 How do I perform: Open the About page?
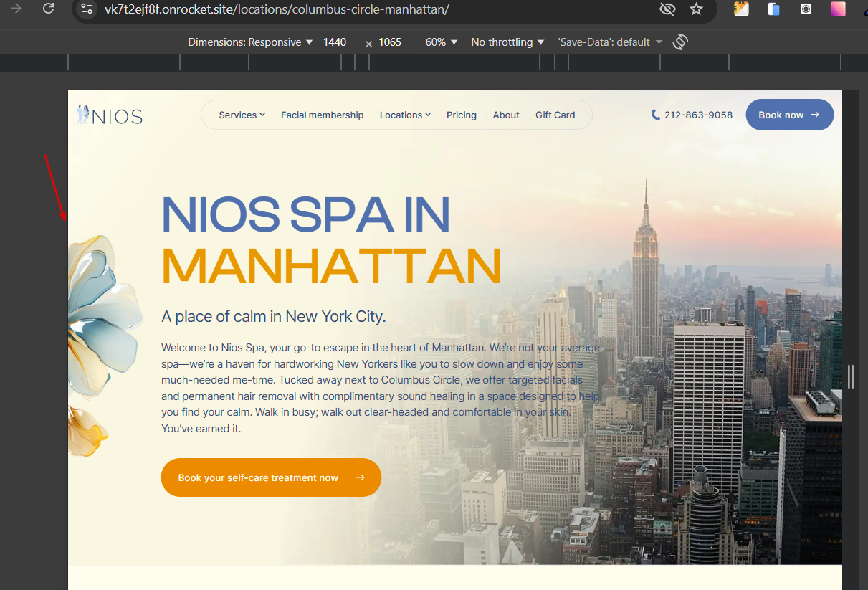click(x=506, y=115)
